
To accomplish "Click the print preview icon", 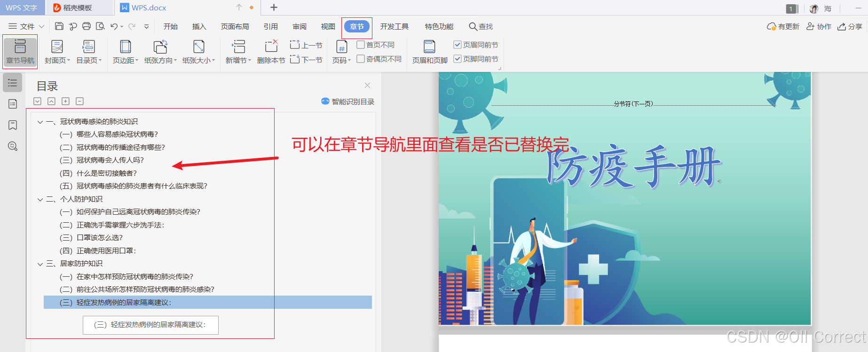I will [x=100, y=26].
